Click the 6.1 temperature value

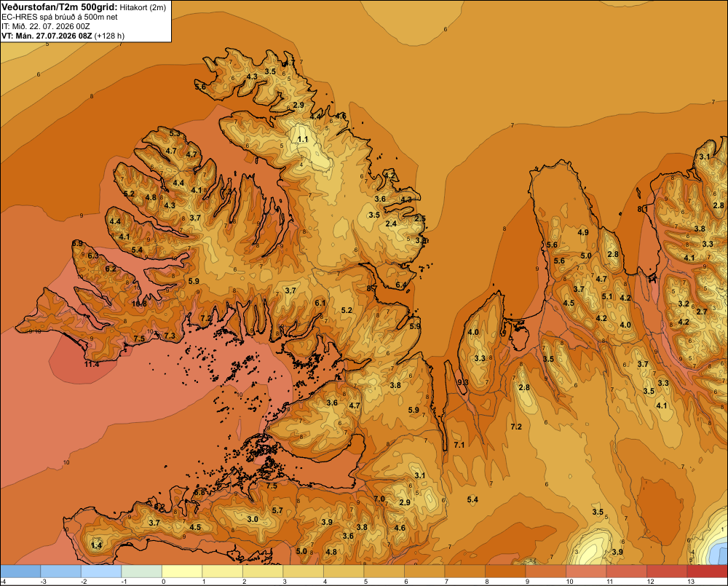320,303
